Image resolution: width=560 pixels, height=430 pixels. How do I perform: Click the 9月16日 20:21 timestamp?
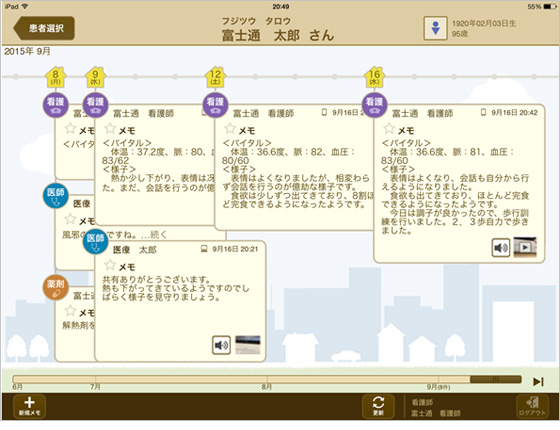pyautogui.click(x=235, y=249)
